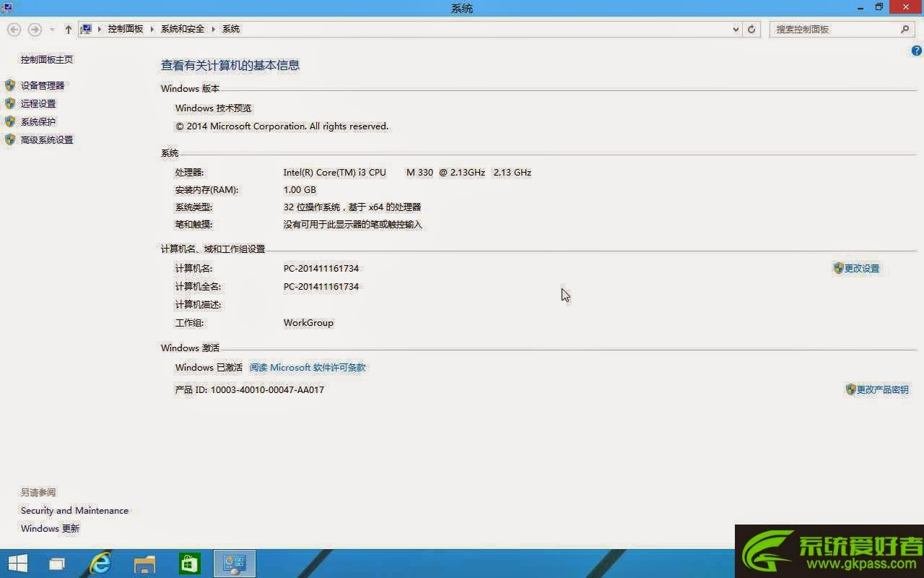Screen dimensions: 924x578
Task: Click the search magnifier icon
Action: click(x=905, y=30)
